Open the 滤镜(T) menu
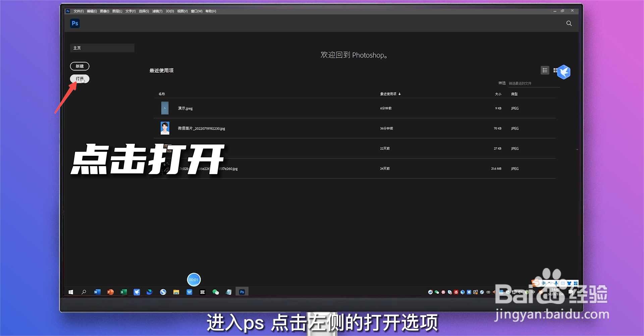 [x=157, y=11]
